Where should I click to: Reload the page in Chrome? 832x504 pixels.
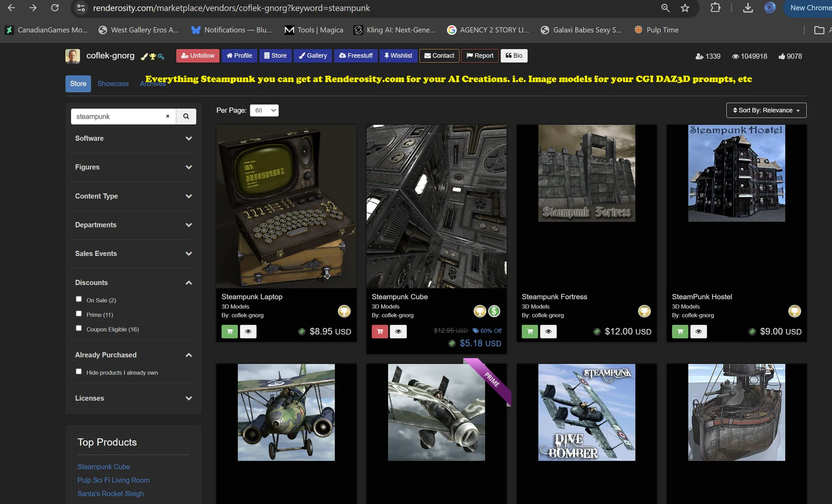coord(55,8)
